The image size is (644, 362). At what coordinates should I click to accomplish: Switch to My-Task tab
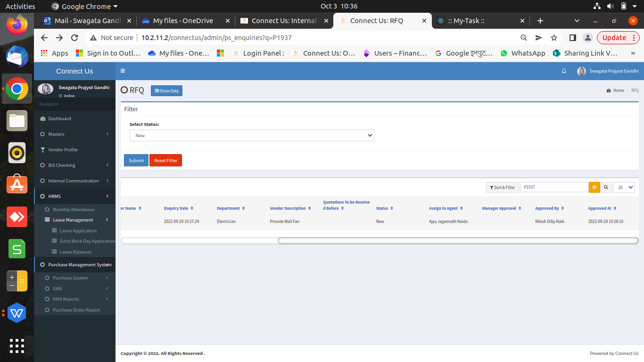point(481,21)
